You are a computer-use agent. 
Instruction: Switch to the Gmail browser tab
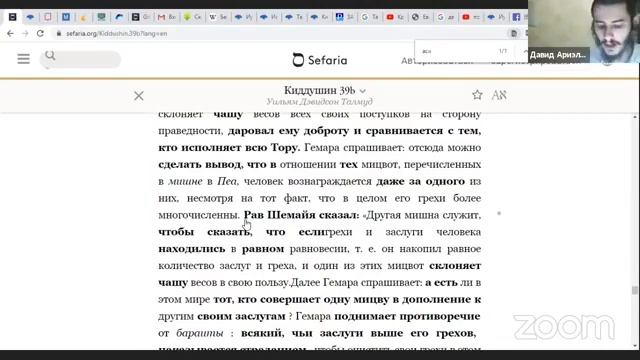click(x=167, y=17)
